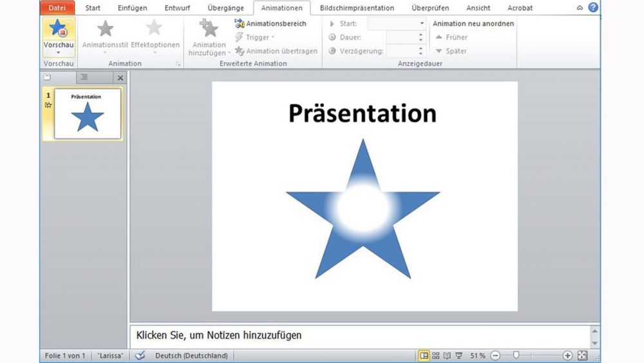Change language Deutsch (Deutschland)
This screenshot has height=363, width=644.
point(191,356)
